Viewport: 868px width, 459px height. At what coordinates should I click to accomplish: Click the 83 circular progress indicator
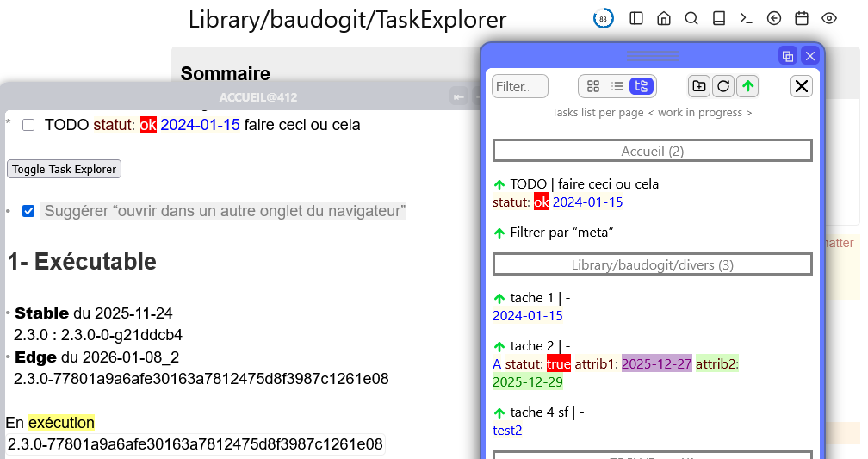pos(604,18)
